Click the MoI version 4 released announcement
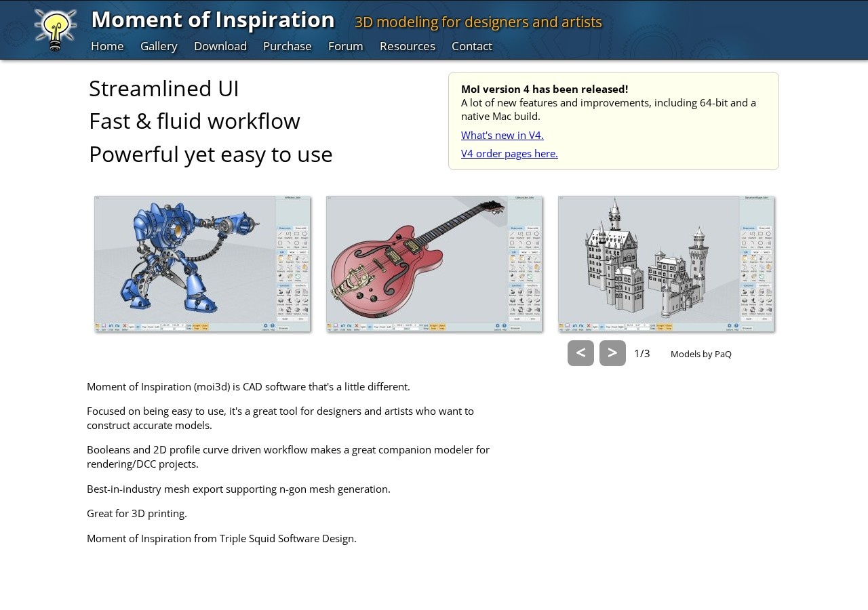This screenshot has width=868, height=610. click(545, 89)
